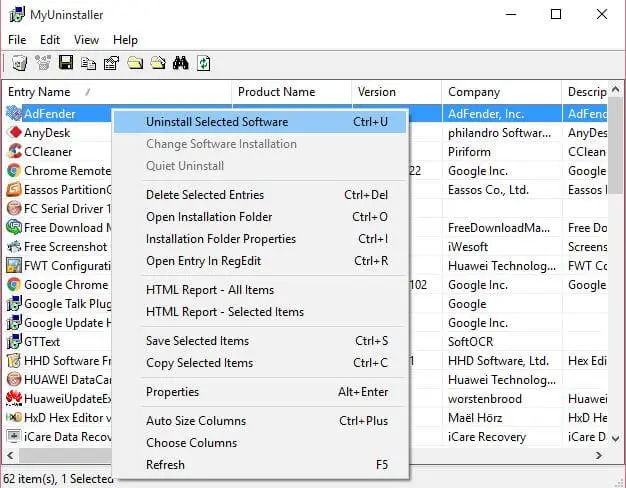This screenshot has width=626, height=488.
Task: Open the Edit menu
Action: click(x=50, y=40)
